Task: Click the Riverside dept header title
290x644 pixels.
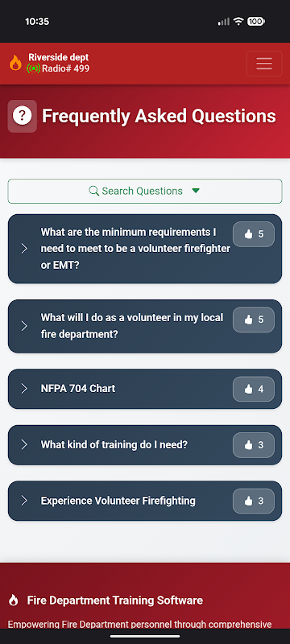Action: click(58, 57)
